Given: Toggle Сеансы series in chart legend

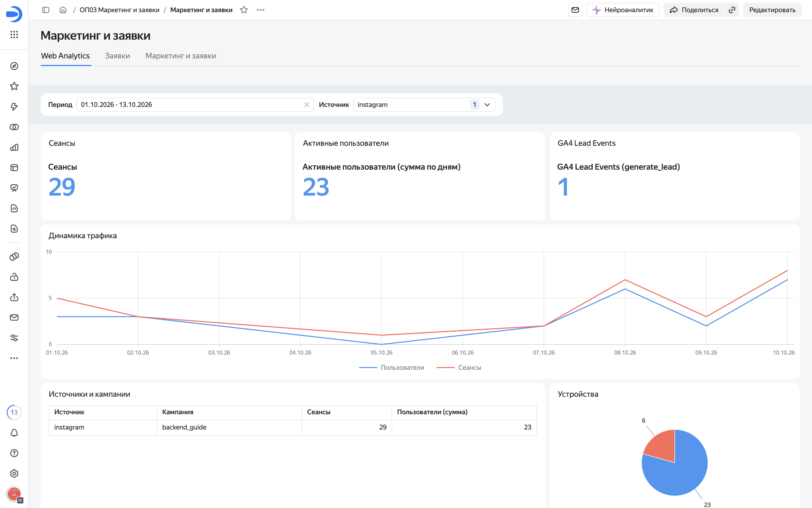Looking at the screenshot, I should pos(459,368).
